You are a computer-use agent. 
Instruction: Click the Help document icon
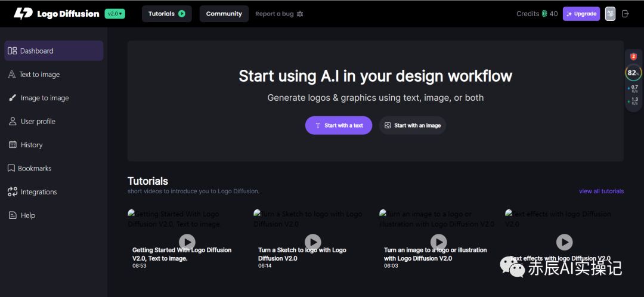(13, 215)
